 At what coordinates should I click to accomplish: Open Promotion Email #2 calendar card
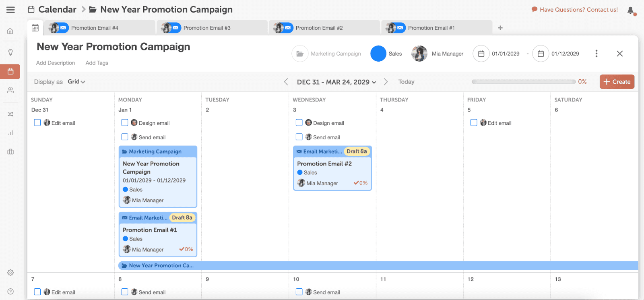tap(332, 168)
